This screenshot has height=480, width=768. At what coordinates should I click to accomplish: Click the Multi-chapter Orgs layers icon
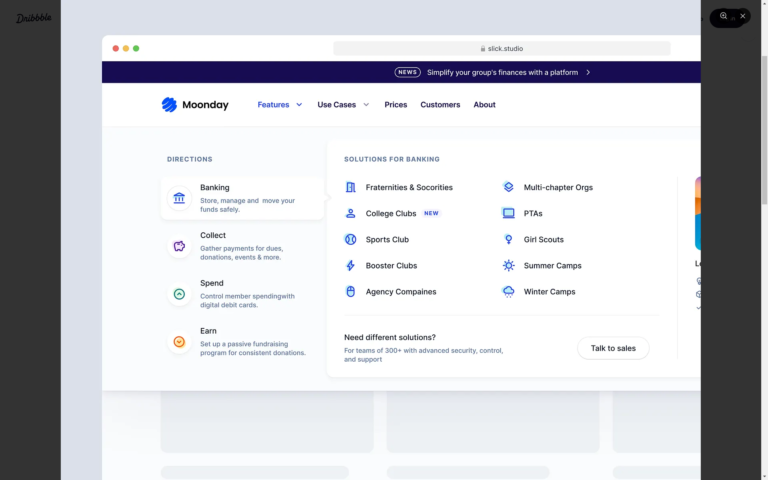coord(508,187)
